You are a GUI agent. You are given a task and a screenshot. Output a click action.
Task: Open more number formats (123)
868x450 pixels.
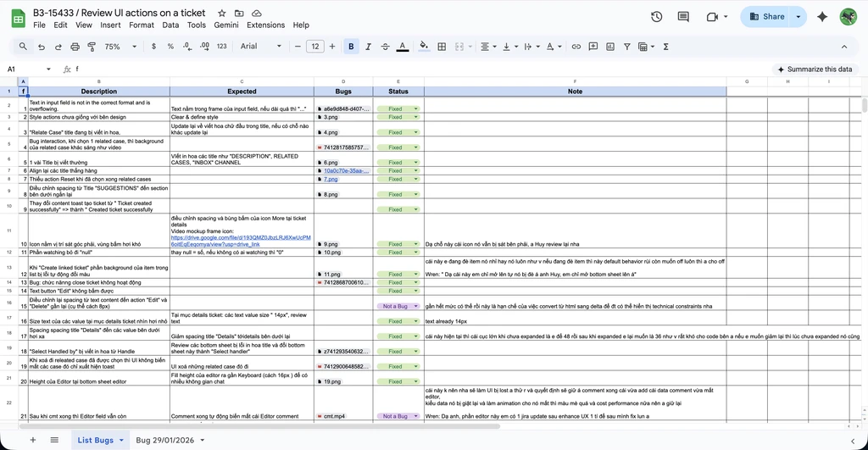tap(222, 47)
